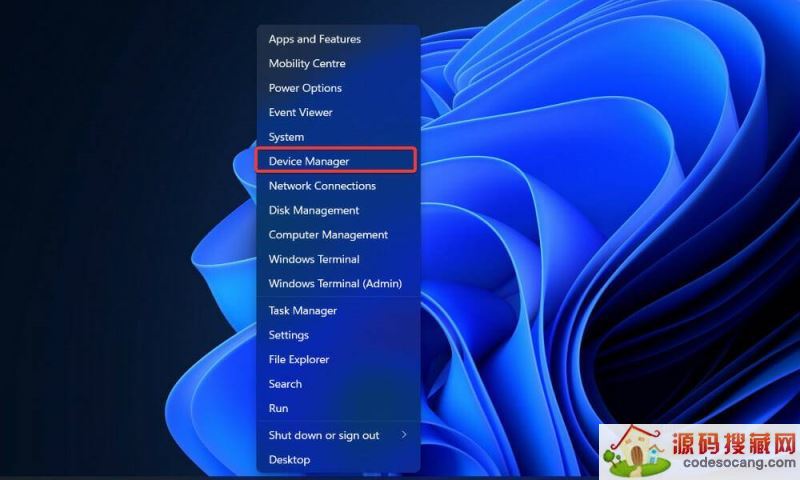Open Apps and Features from the menu
800x480 pixels.
click(315, 39)
